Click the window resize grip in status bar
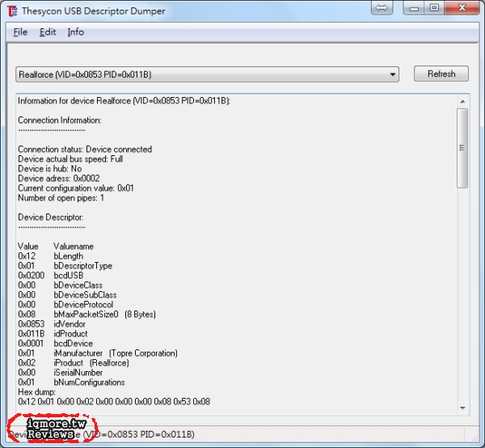This screenshot has width=485, height=448. [x=474, y=437]
